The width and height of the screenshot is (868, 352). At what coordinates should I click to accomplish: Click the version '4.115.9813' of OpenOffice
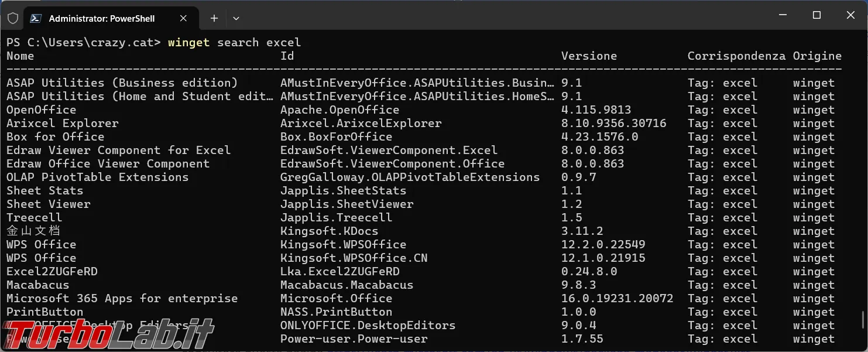click(x=596, y=110)
